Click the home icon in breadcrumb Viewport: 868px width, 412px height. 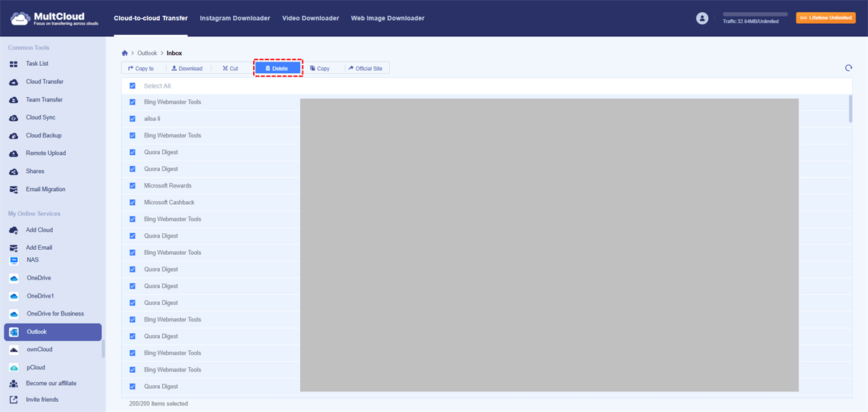125,53
